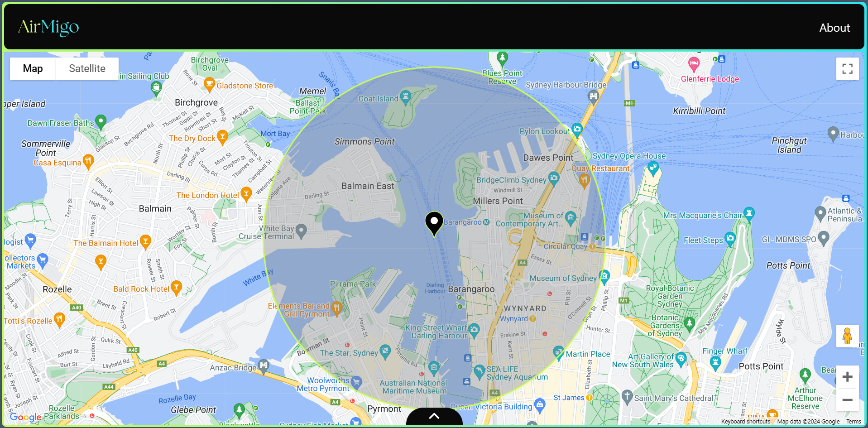Select Dawn Fraser Baths marker
Image resolution: width=868 pixels, height=428 pixels.
click(101, 122)
